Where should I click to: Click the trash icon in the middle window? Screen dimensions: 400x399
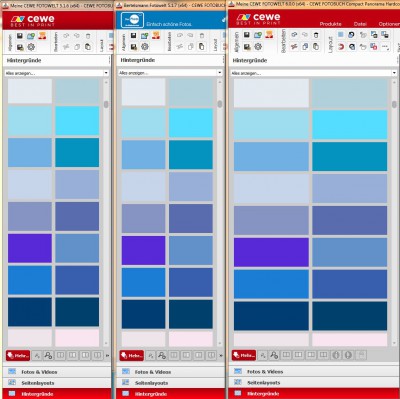[202, 35]
